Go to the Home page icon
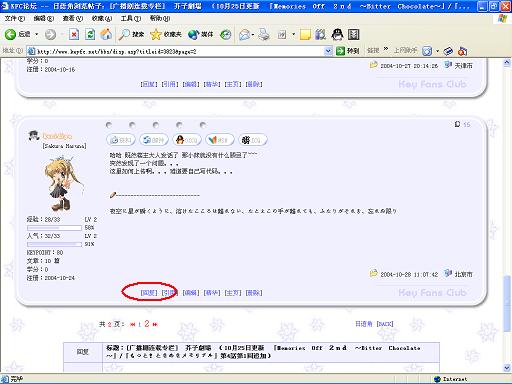Screen dimensions: 512x384 pos(106,34)
